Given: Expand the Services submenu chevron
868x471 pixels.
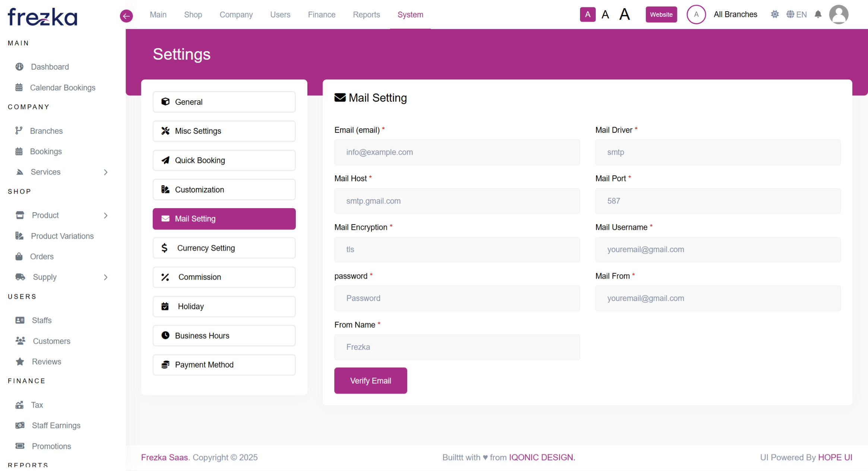Looking at the screenshot, I should pyautogui.click(x=106, y=172).
